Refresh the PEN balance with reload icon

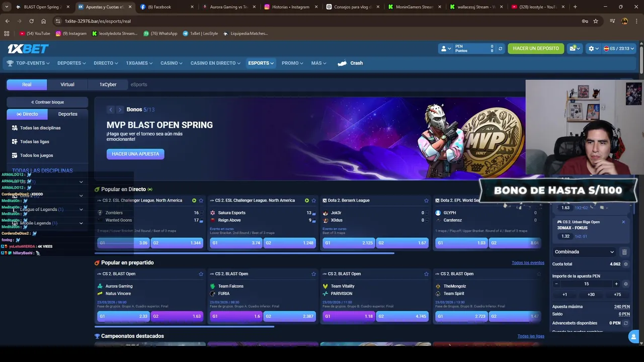pyautogui.click(x=500, y=49)
